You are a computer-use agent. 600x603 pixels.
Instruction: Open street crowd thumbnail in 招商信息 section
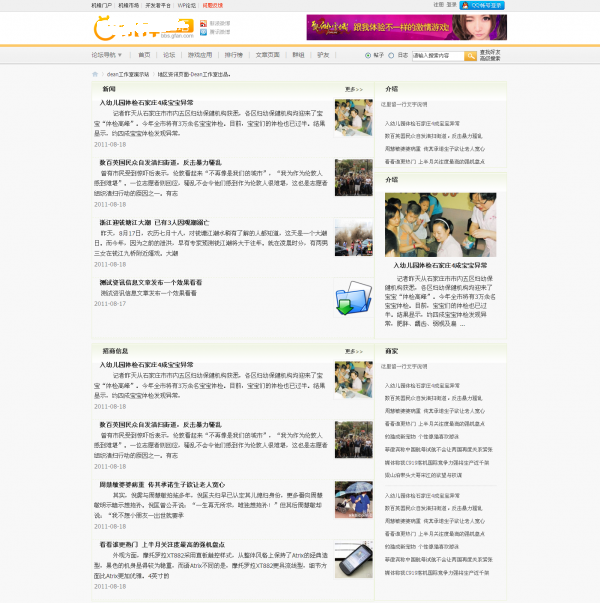[353, 440]
